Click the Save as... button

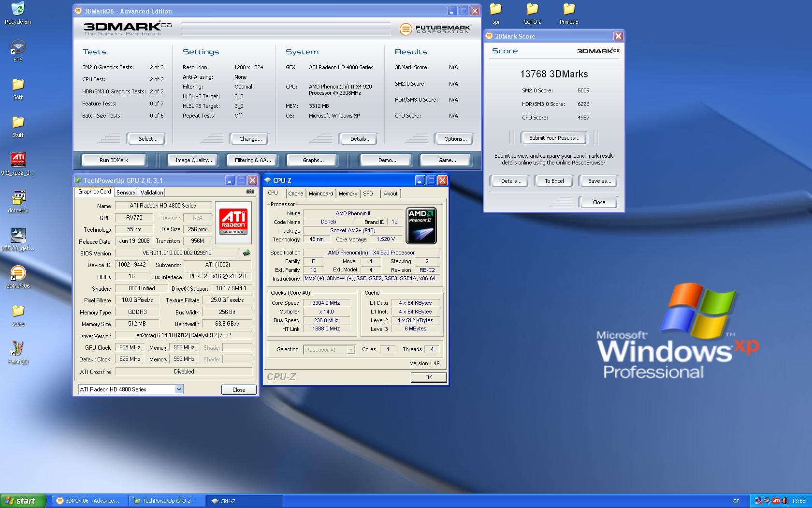tap(599, 181)
